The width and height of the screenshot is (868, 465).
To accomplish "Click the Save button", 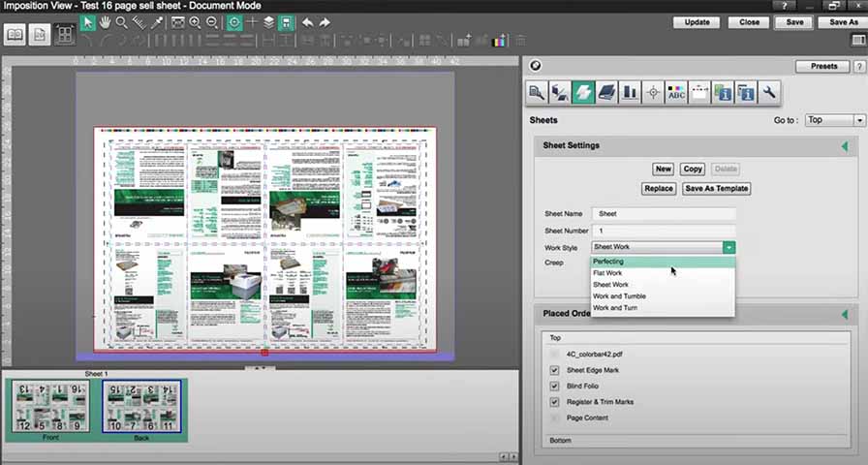I will (x=795, y=22).
